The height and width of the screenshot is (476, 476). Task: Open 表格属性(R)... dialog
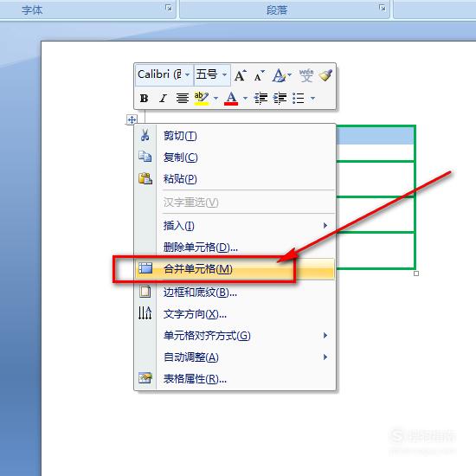click(x=235, y=378)
